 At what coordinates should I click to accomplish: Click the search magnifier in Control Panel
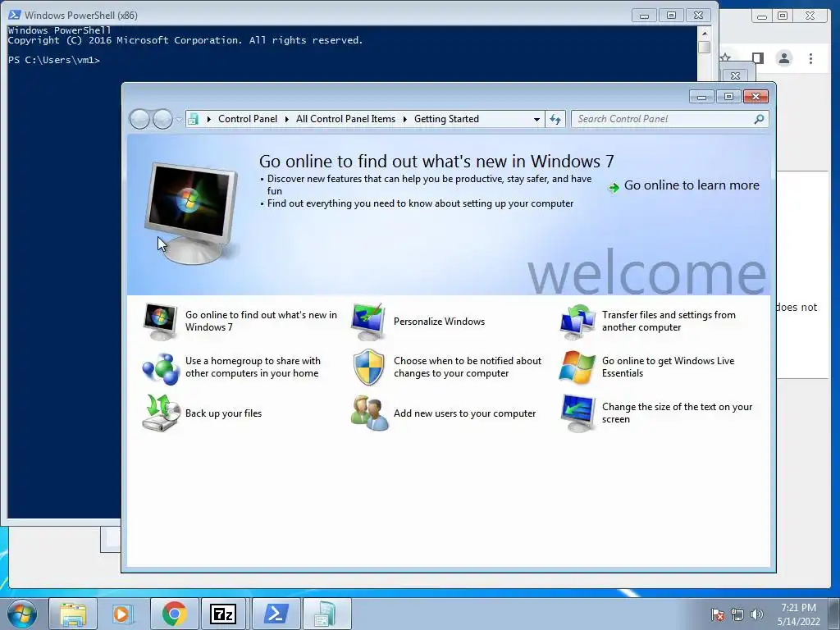(x=759, y=119)
